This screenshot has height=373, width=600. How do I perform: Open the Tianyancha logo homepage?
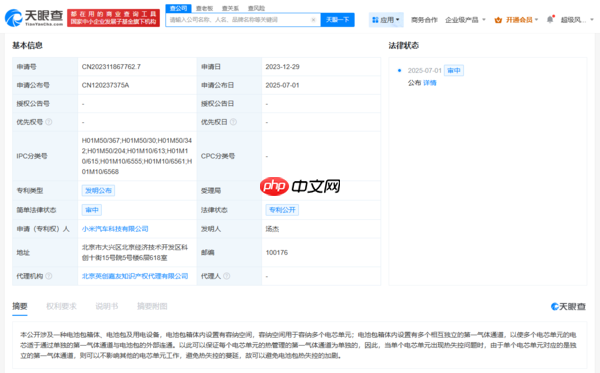click(34, 18)
